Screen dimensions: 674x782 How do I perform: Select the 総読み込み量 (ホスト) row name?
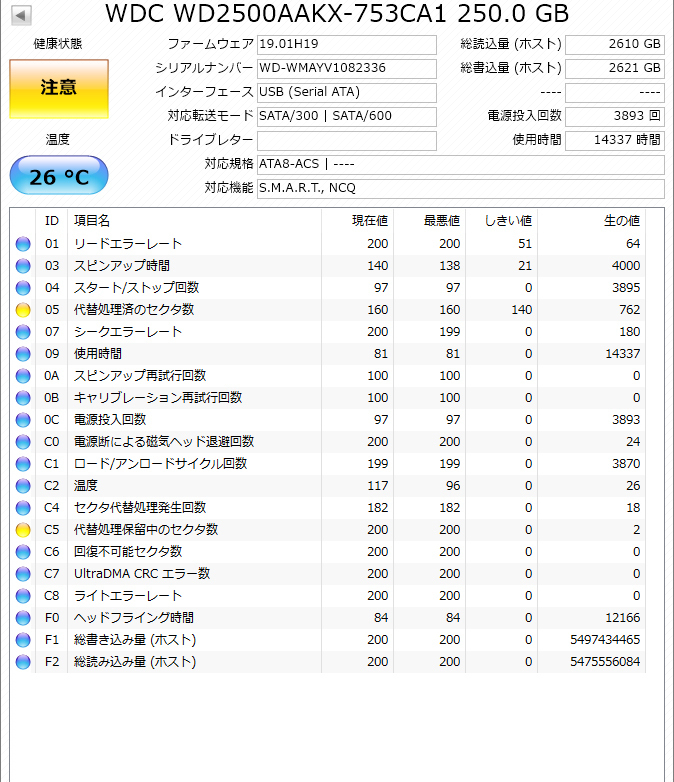click(x=135, y=662)
